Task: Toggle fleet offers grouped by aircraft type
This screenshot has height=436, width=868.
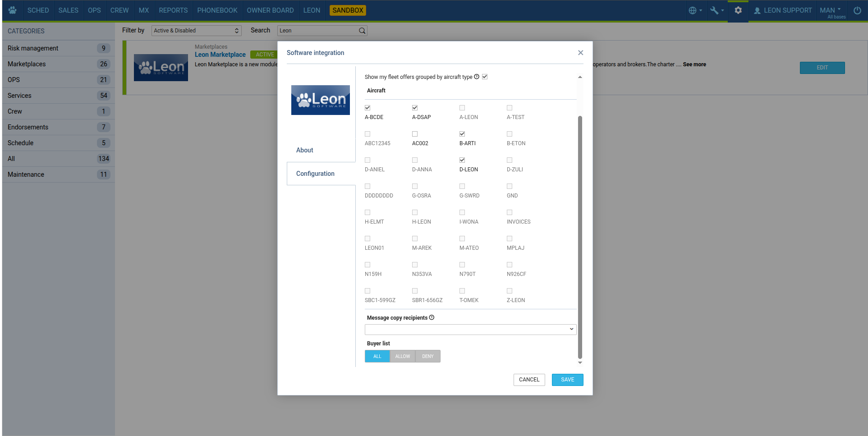Action: tap(485, 77)
